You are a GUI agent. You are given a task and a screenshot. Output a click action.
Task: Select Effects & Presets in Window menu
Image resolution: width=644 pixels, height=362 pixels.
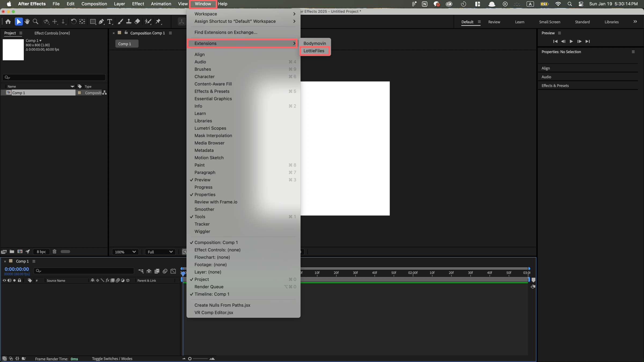(x=243, y=91)
